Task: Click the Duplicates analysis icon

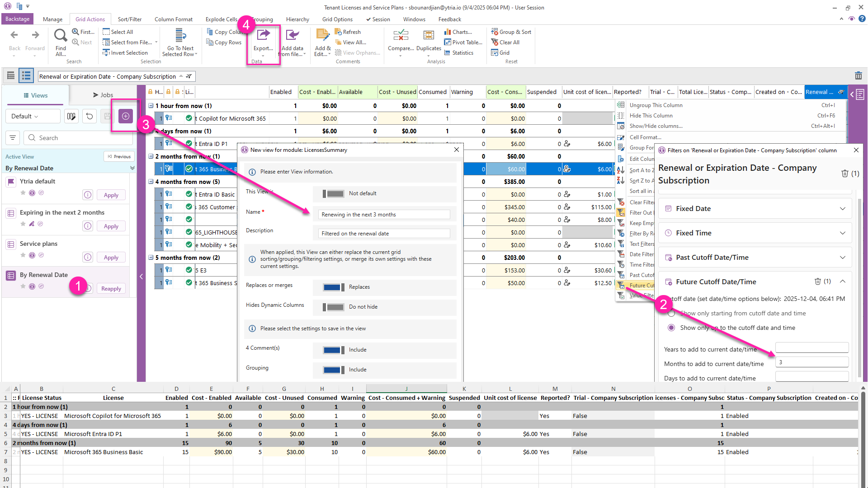Action: [428, 36]
